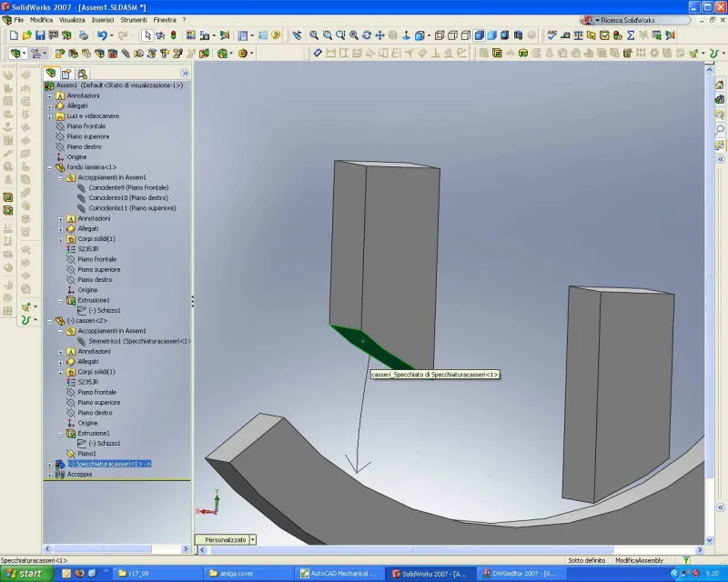The width and height of the screenshot is (728, 582).
Task: Click the New document icon
Action: click(x=14, y=35)
